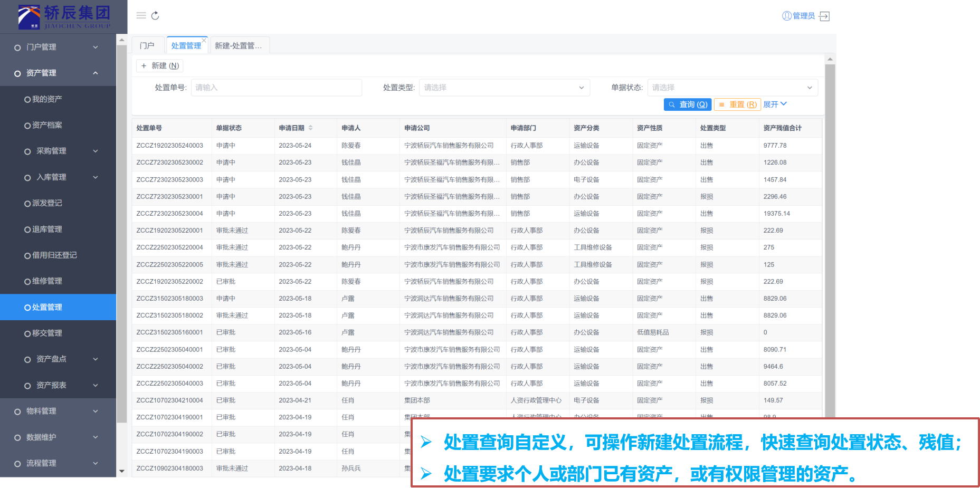Click the 新建 (N) button
The width and height of the screenshot is (980, 488).
(x=160, y=66)
